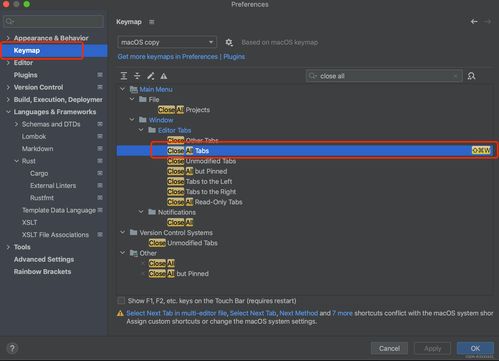Open Plugins settings page
The image size is (499, 361).
(x=25, y=75)
